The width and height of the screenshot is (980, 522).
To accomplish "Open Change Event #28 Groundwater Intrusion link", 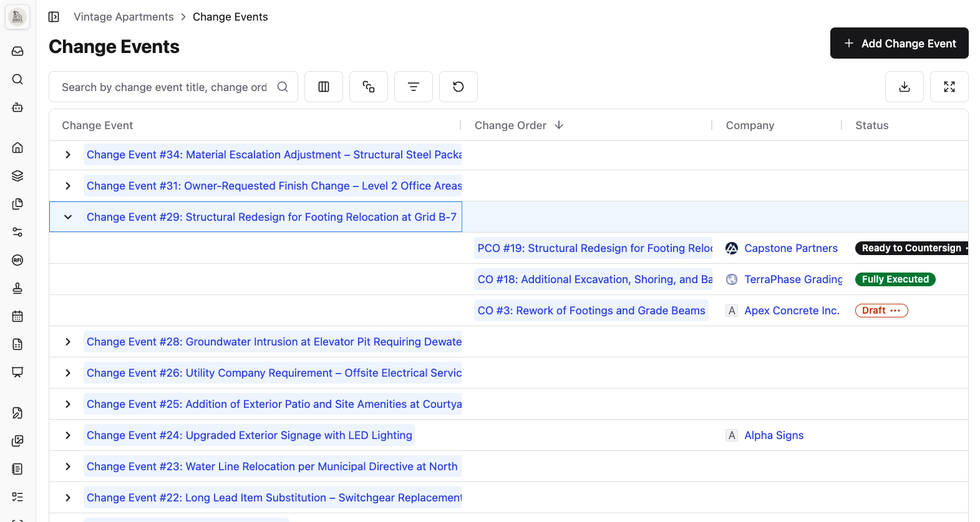I will point(274,342).
